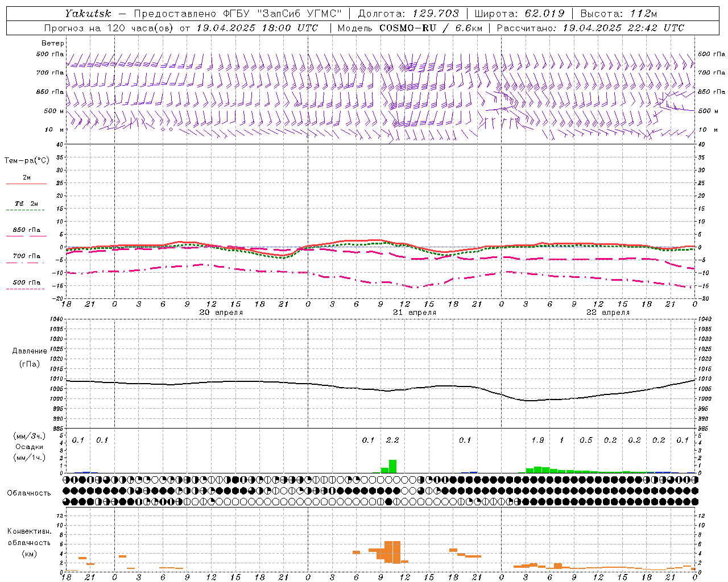Click 'Предоставлено ФГБУ "ЗапСиб УГМС"' provider text
Viewport: 728px width, 582px height.
[x=238, y=14]
